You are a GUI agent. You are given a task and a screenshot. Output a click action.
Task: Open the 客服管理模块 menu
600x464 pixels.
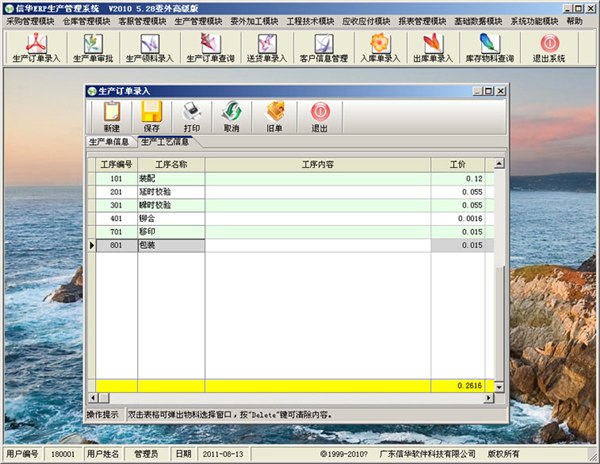click(x=142, y=21)
